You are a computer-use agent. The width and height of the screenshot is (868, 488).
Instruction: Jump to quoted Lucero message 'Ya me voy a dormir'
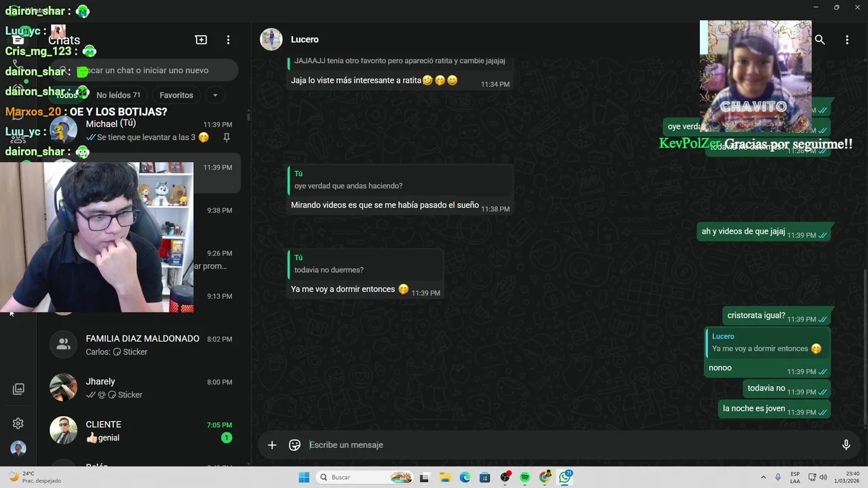(766, 343)
